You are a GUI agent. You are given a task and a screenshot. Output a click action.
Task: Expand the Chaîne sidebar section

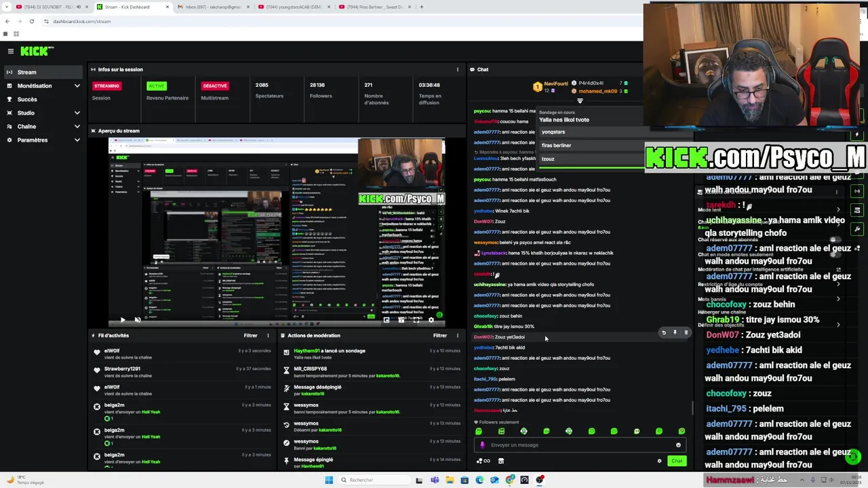(43, 127)
